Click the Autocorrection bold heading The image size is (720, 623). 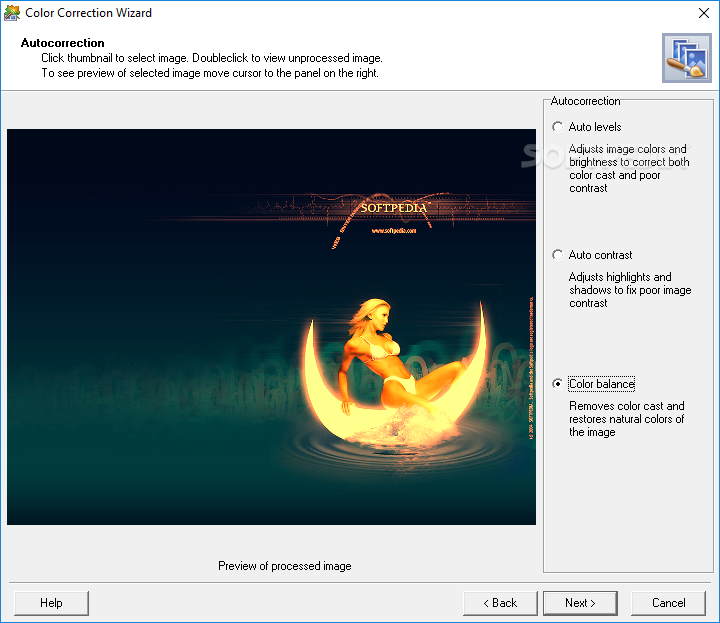point(62,43)
